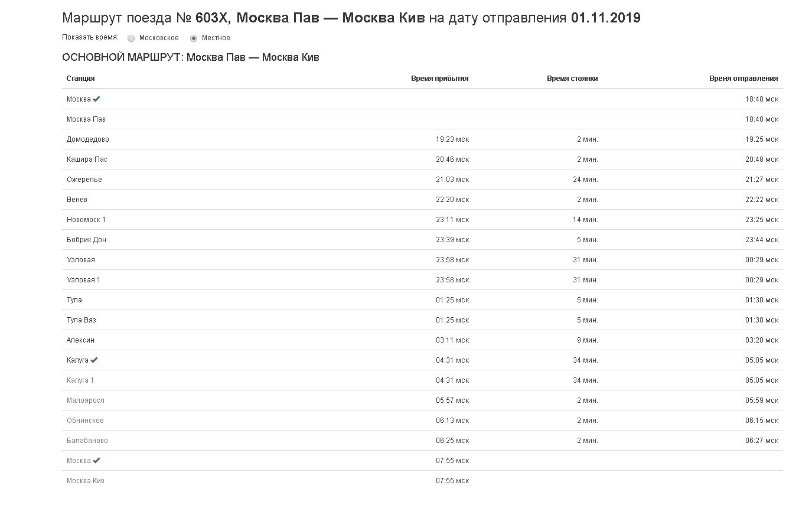
Task: Select the Московское time radio button
Action: point(131,38)
